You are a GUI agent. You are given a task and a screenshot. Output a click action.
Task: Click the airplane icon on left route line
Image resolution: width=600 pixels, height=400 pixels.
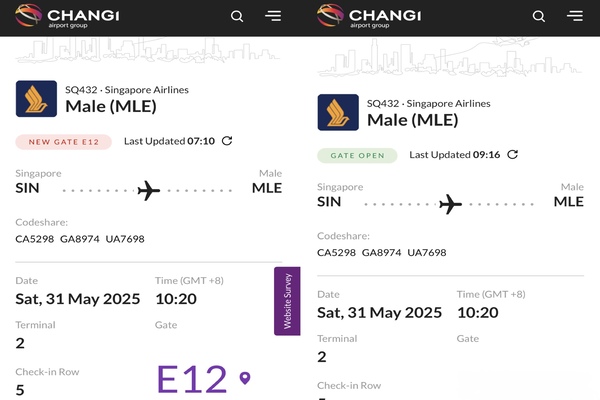coord(149,190)
